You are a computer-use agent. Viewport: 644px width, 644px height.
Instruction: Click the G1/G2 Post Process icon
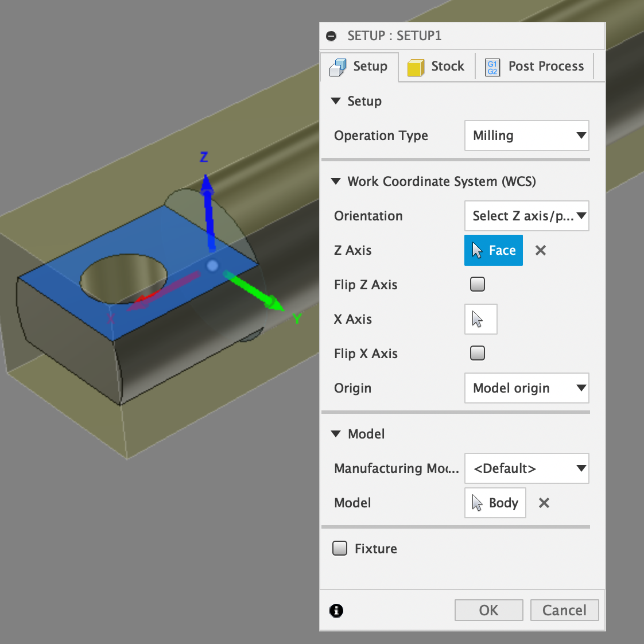[x=492, y=67]
